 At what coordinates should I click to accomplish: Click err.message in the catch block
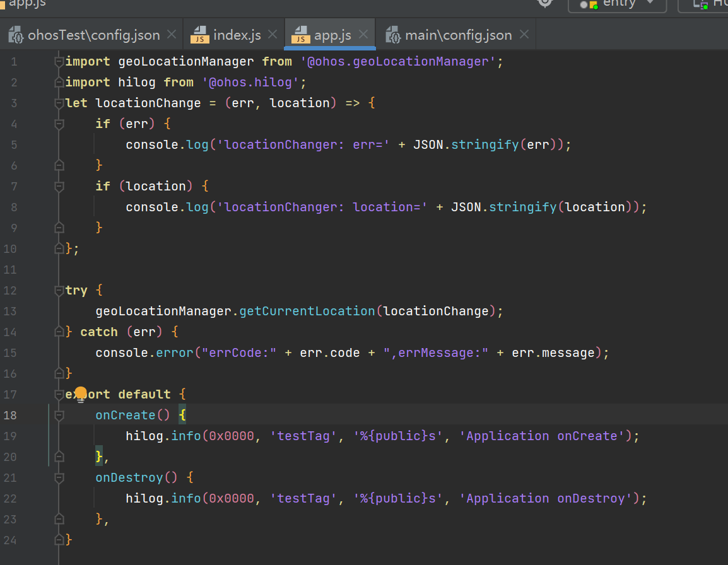tap(553, 353)
